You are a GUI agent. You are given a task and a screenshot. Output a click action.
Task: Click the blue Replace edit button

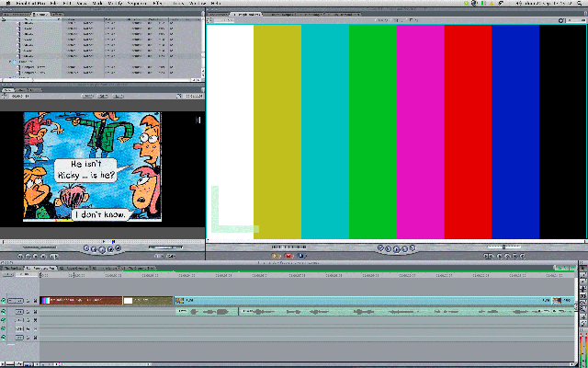pyautogui.click(x=300, y=257)
